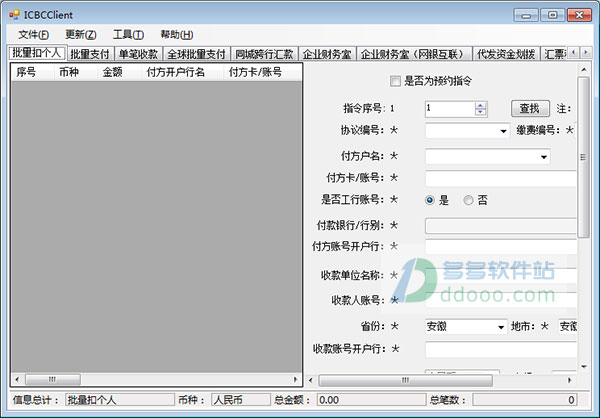The width and height of the screenshot is (600, 418).
Task: Select the 否 radio button
Action: coord(468,200)
